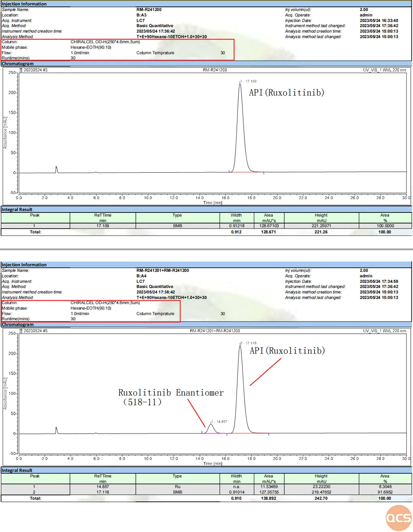413x532 pixels.
Task: Select the height cell 221.25971
Action: (x=321, y=226)
